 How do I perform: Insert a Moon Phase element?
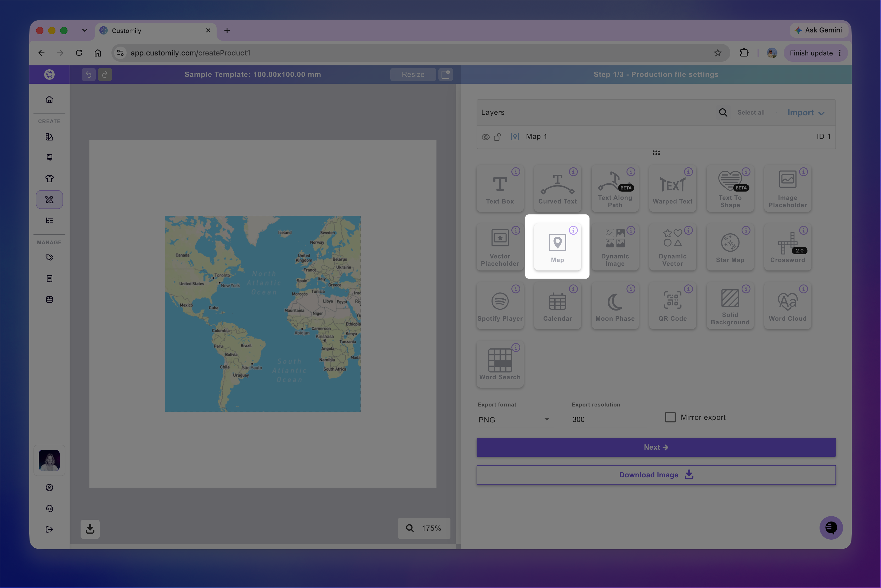coord(615,305)
